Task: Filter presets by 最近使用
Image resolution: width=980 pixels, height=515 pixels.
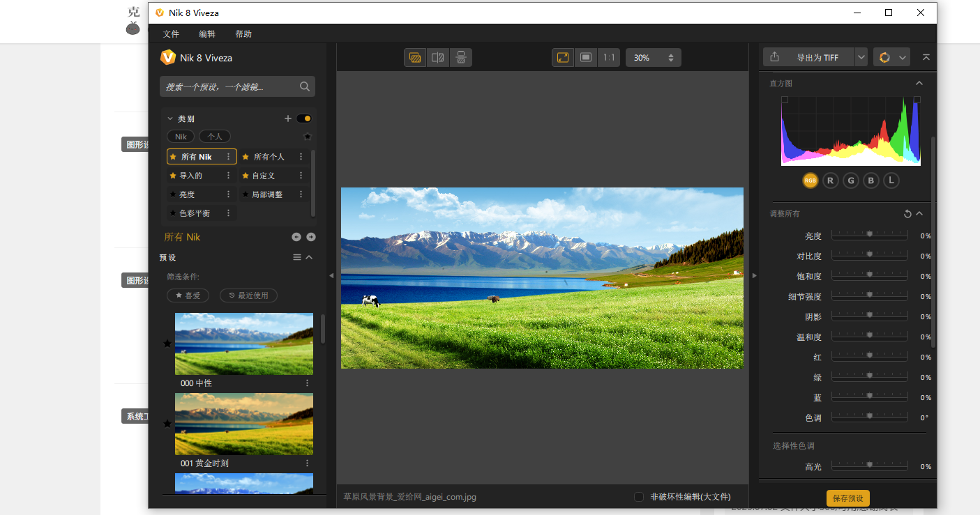Action: click(248, 295)
